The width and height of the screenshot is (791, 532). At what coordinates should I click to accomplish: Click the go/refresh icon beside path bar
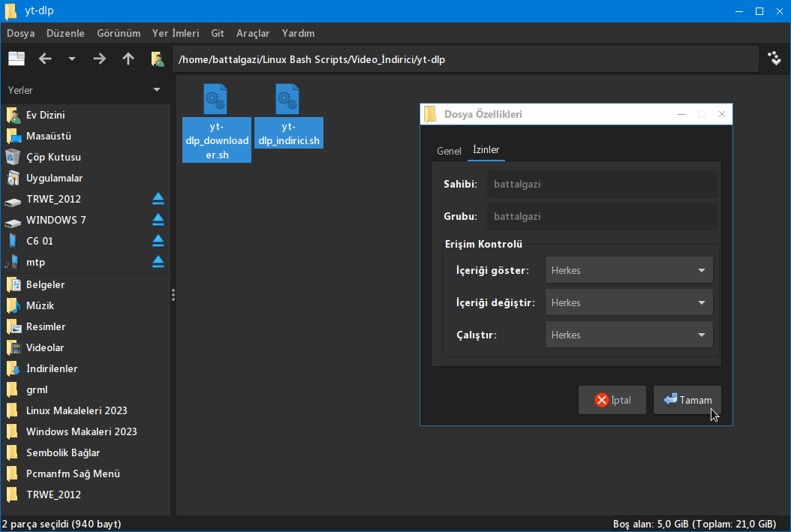click(x=774, y=59)
